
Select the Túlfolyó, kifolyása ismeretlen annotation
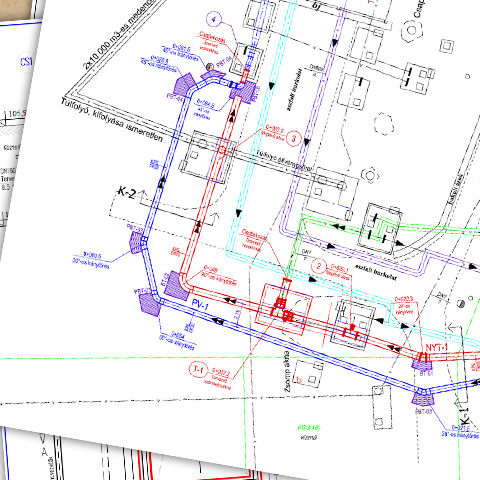click(x=112, y=120)
